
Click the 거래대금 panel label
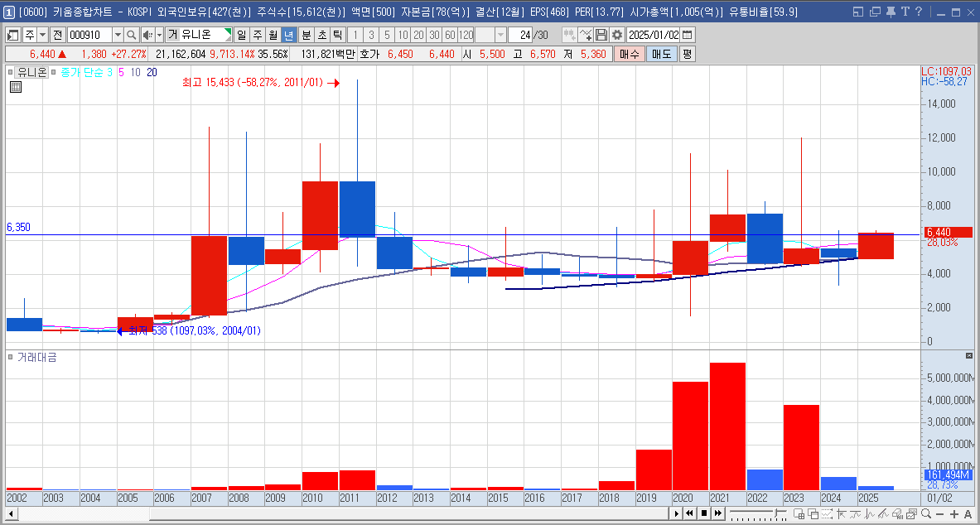pos(37,358)
